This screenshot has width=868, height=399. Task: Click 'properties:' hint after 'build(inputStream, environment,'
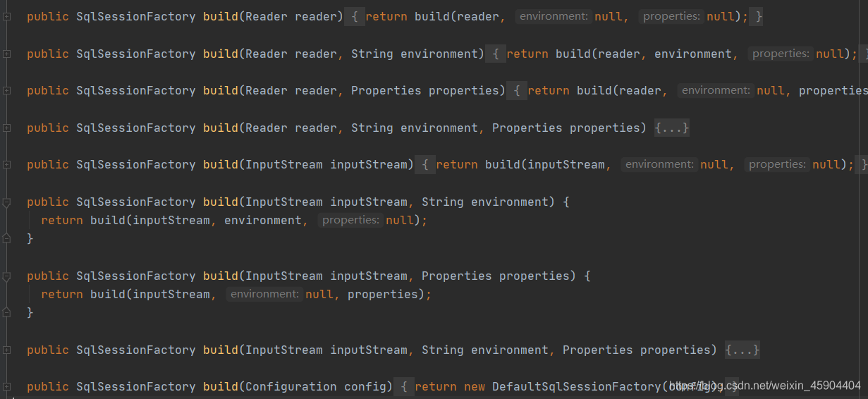(x=350, y=220)
